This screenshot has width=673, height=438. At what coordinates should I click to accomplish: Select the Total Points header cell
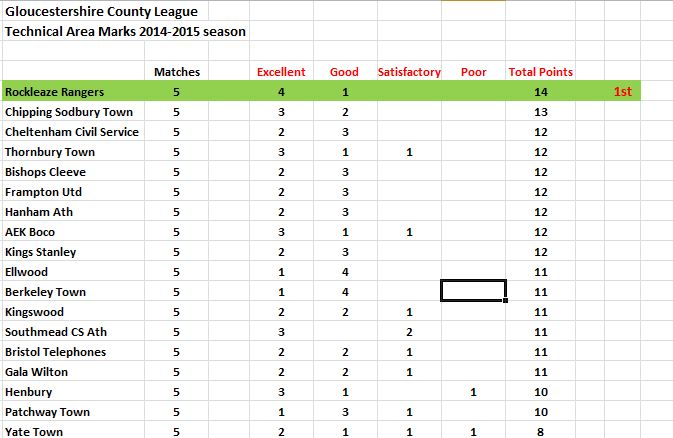540,72
